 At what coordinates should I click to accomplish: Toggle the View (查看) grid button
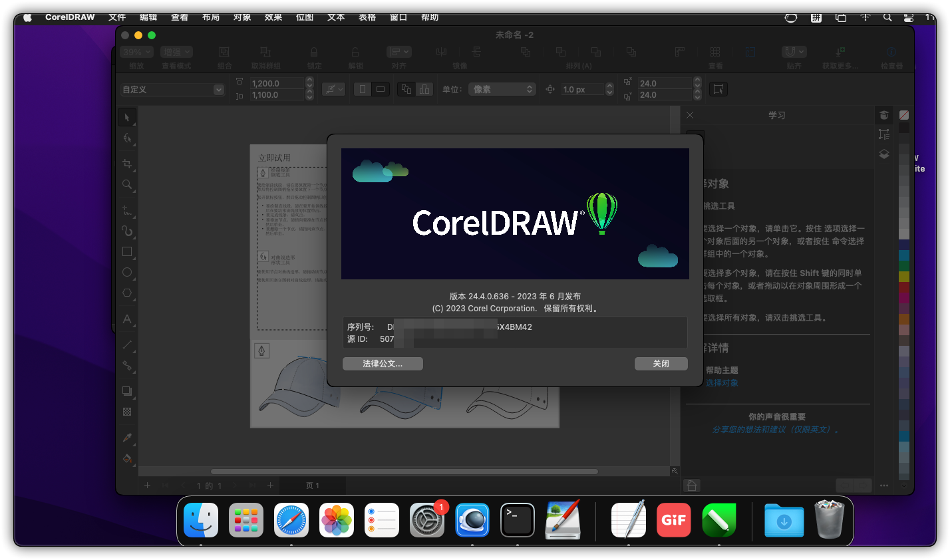715,52
